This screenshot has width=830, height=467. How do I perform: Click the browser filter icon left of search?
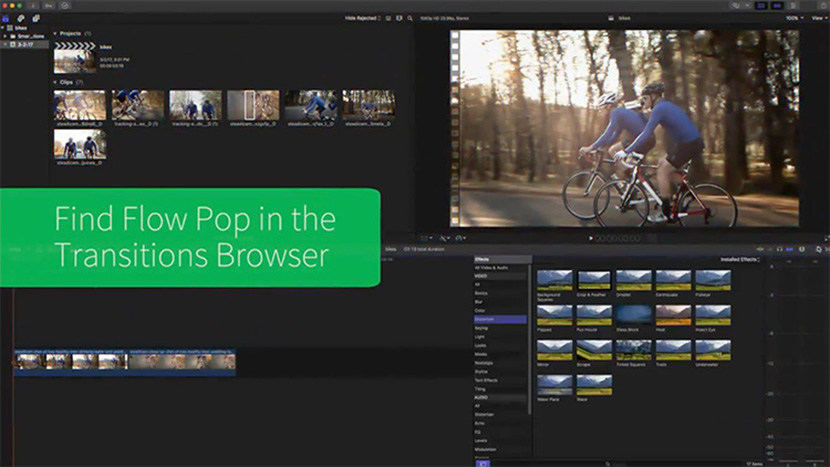tap(399, 19)
